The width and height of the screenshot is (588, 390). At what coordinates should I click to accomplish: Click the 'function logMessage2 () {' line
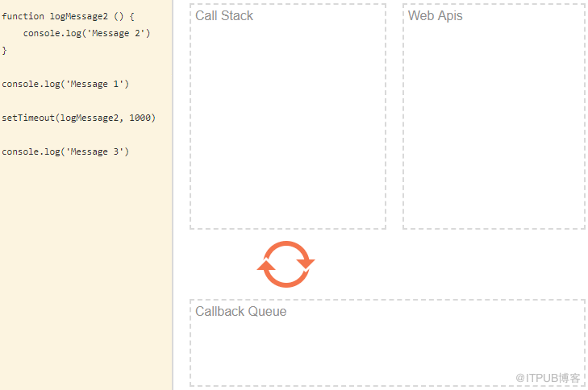68,16
